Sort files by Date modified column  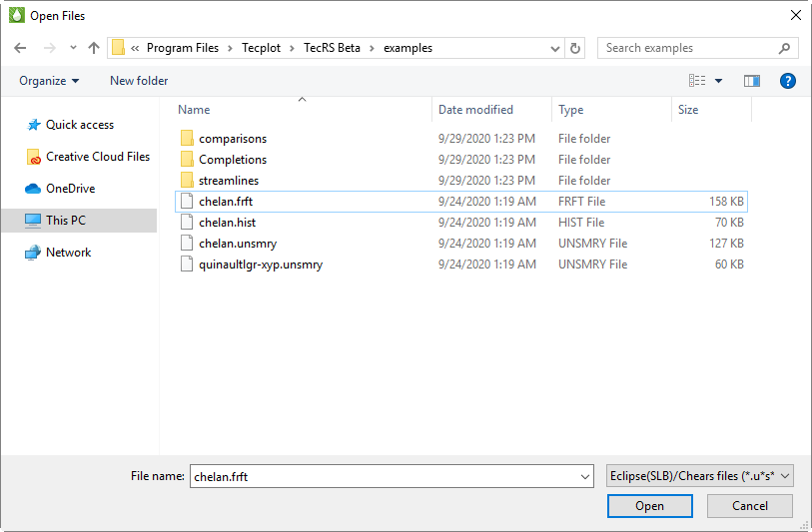(475, 110)
